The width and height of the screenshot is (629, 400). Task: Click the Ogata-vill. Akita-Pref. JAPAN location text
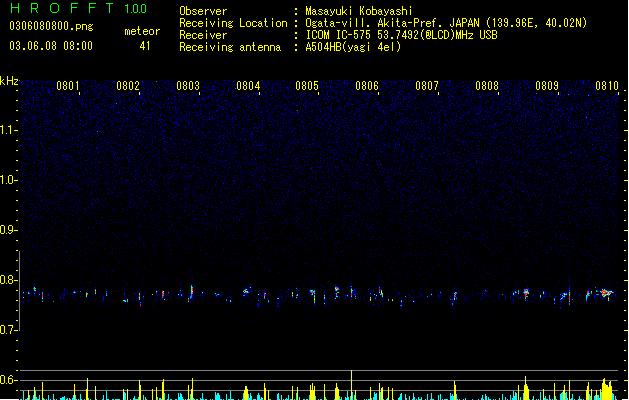pos(446,23)
